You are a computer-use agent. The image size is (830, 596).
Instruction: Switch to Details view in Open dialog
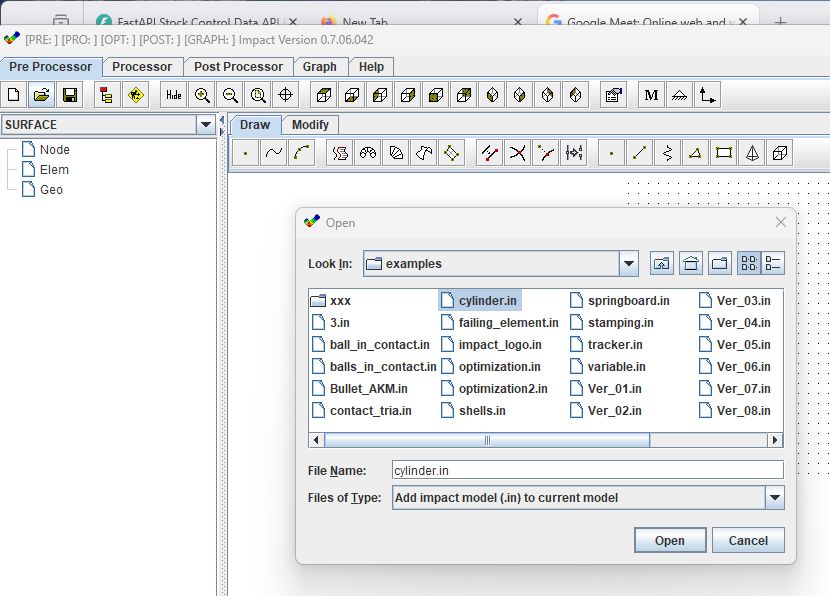(x=773, y=264)
